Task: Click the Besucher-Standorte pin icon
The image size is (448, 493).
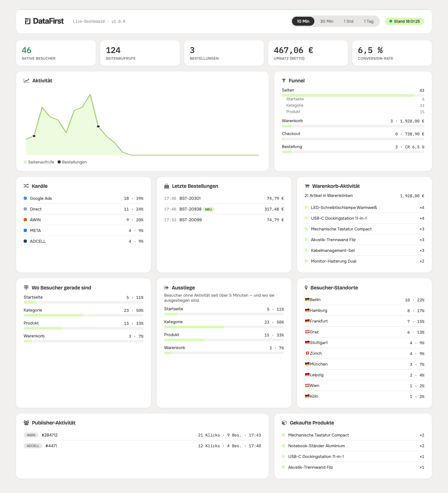Action: (306, 288)
